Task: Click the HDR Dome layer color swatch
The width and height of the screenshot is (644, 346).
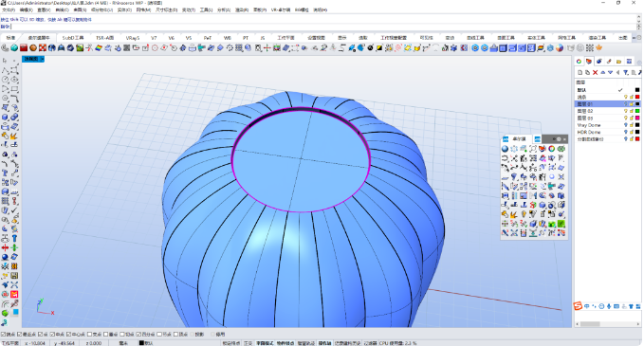Action: tap(637, 132)
